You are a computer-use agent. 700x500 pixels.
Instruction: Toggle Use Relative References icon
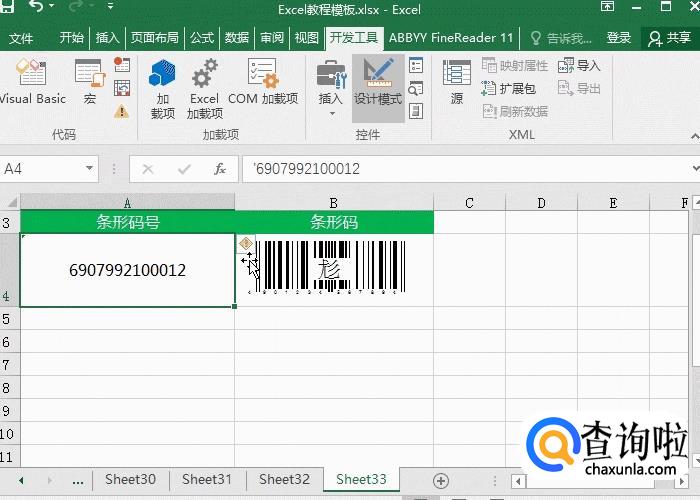[x=121, y=88]
